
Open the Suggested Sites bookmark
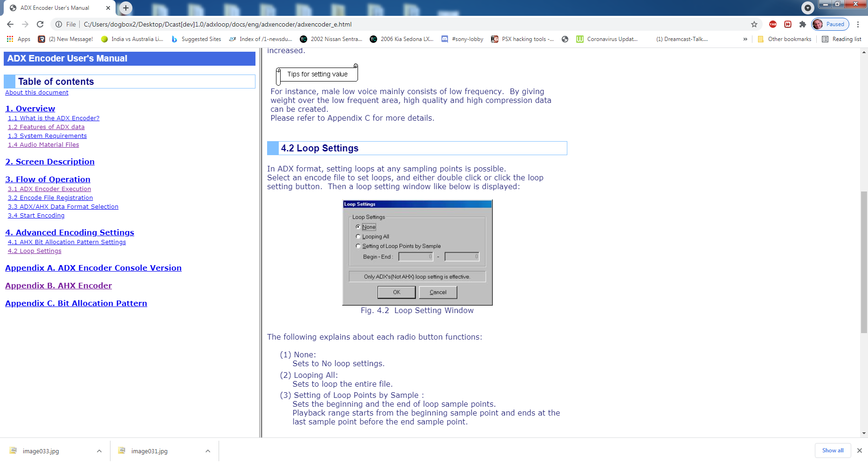[x=196, y=39]
